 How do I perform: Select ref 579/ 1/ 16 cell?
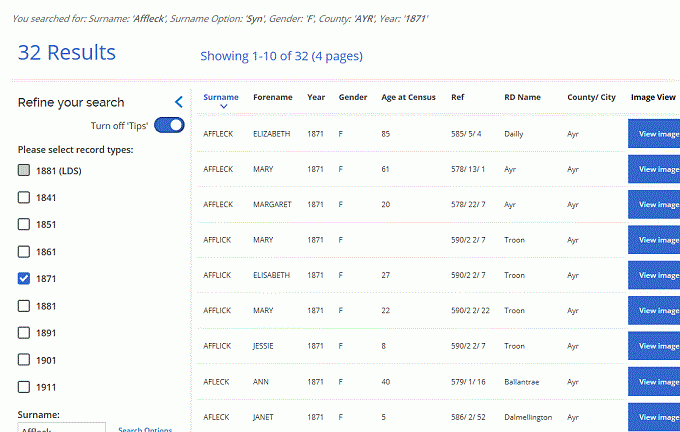coord(468,382)
